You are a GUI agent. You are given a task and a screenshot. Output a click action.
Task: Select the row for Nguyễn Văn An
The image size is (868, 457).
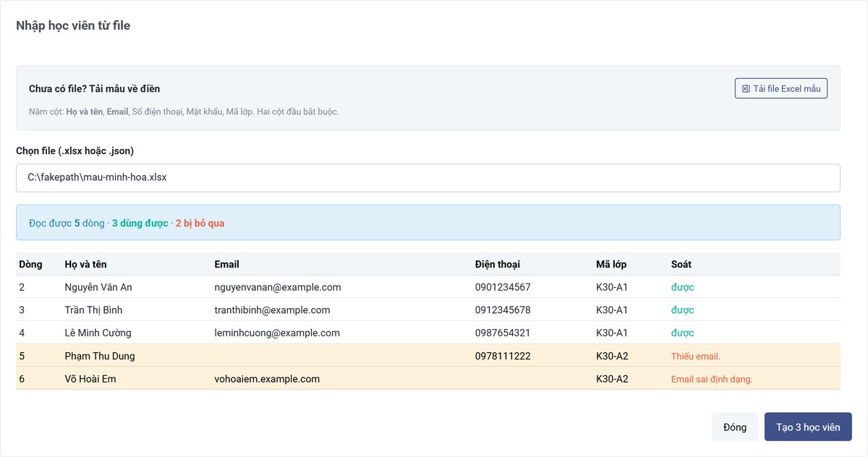point(428,287)
